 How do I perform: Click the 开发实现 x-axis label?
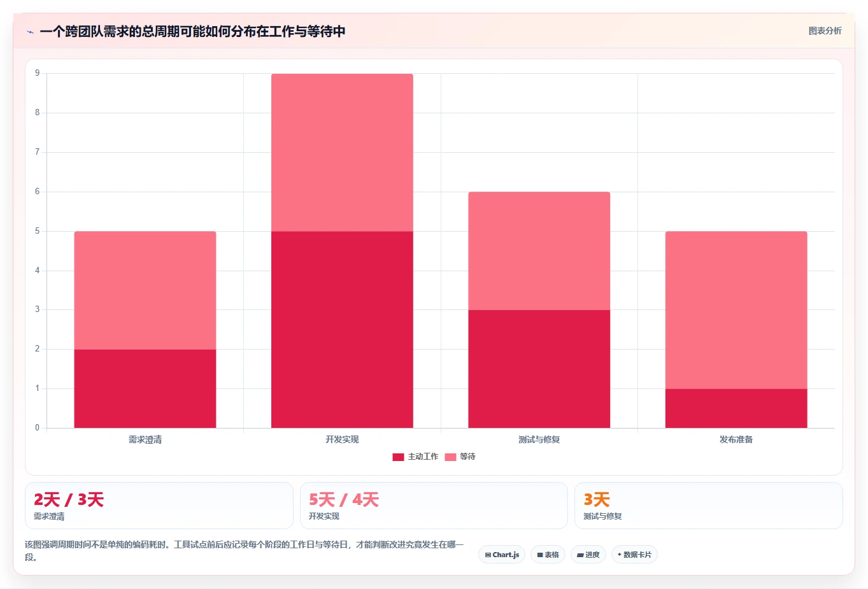[x=342, y=440]
